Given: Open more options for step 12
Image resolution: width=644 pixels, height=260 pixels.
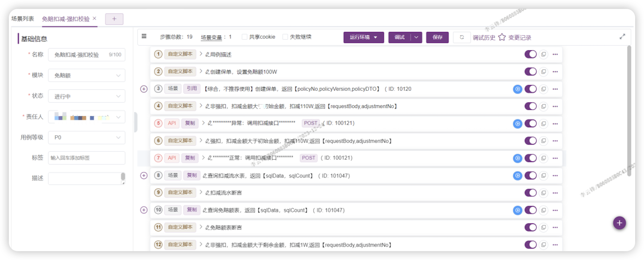Looking at the screenshot, I should click(x=555, y=245).
